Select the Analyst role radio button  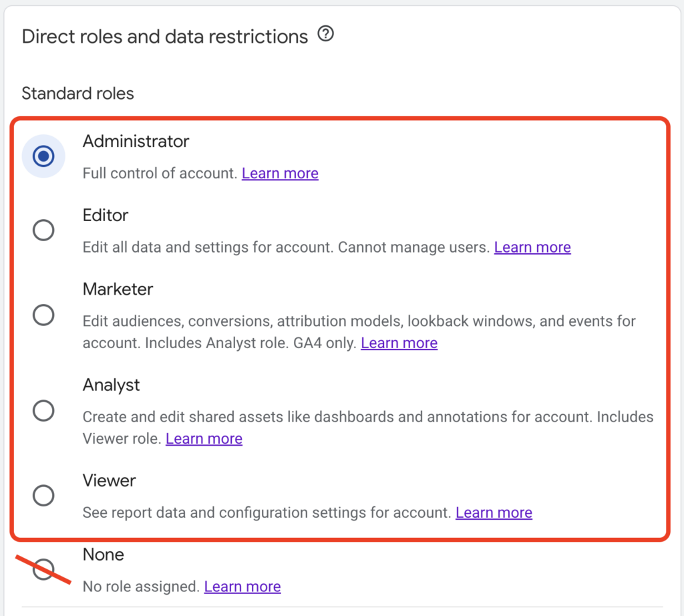[43, 410]
